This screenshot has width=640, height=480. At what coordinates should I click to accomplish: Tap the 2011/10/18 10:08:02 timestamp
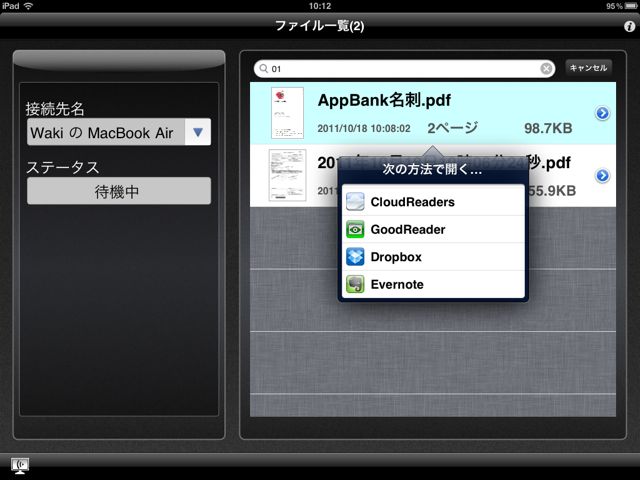click(364, 129)
